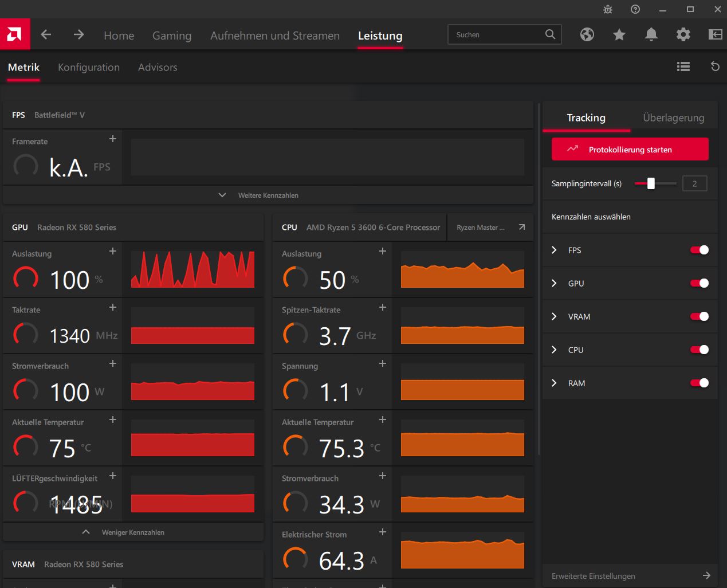Open favorites star icon
727x588 pixels.
619,35
